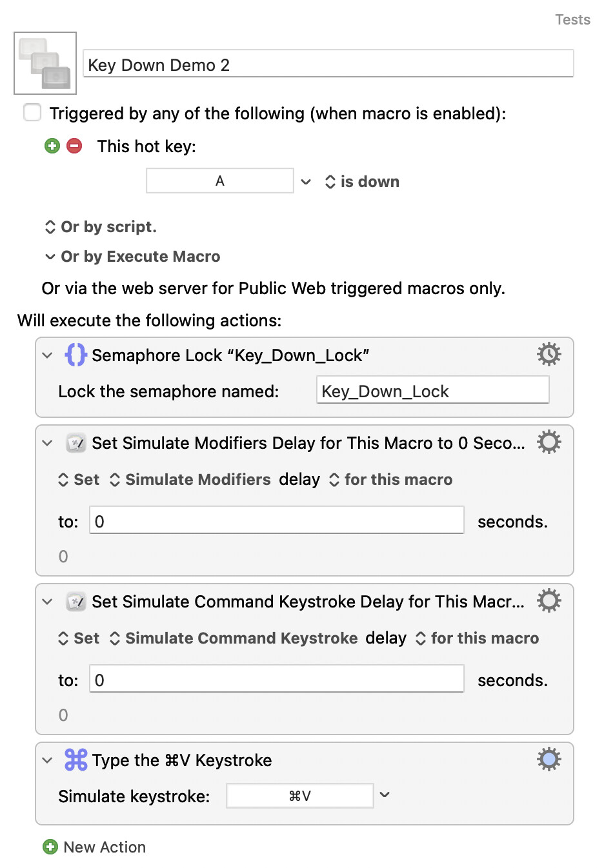Open the 'Or by script' options popup

101,227
